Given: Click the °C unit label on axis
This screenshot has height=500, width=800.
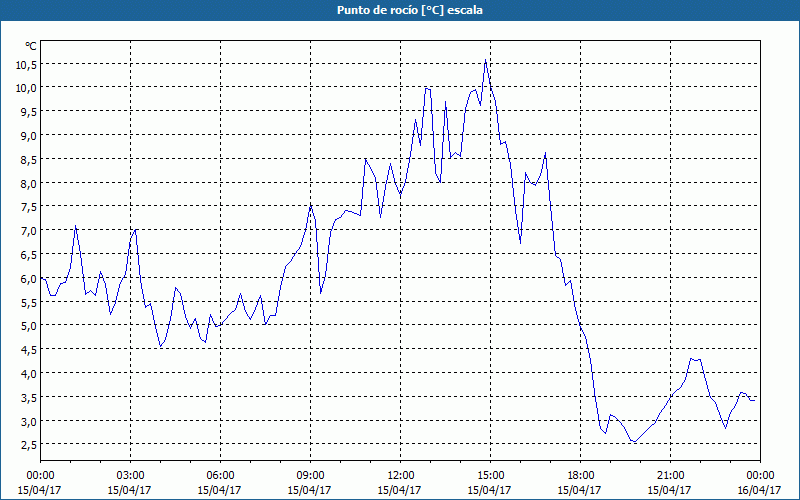Looking at the screenshot, I should (31, 46).
